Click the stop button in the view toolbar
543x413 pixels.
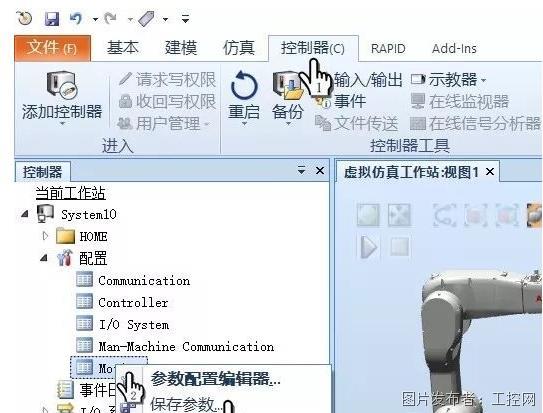[x=400, y=246]
